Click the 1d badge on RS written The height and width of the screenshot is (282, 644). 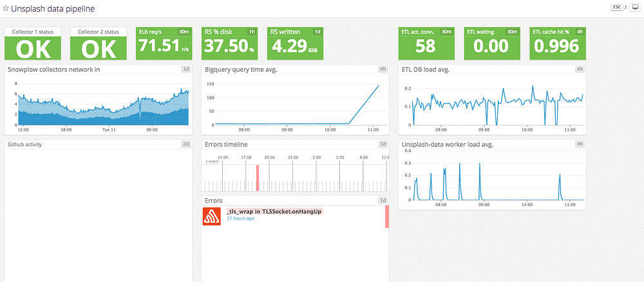[317, 32]
